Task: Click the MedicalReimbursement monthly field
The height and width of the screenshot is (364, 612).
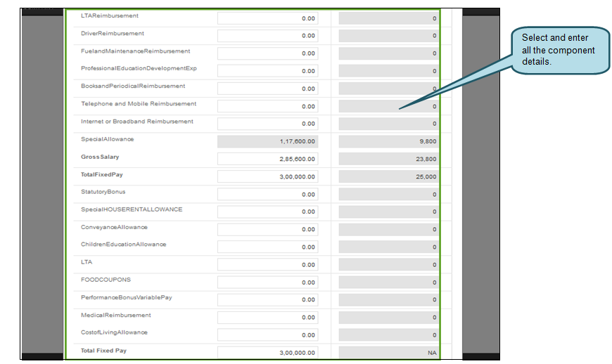Action: pyautogui.click(x=389, y=318)
